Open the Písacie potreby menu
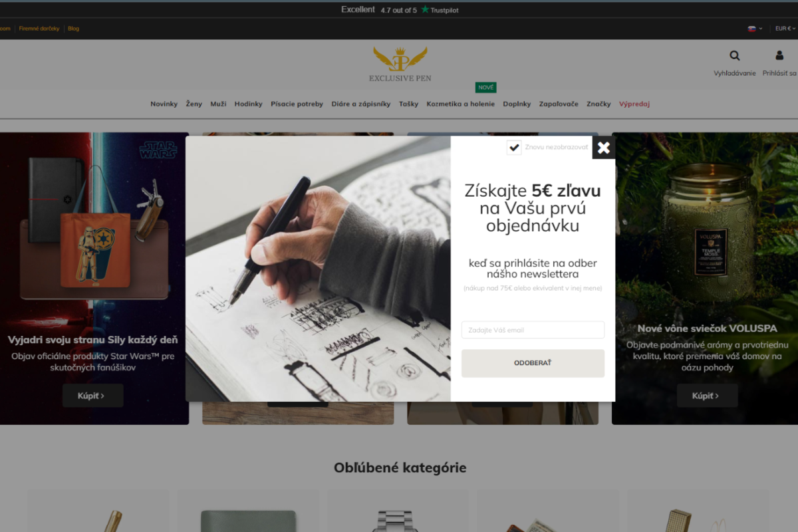This screenshot has width=798, height=532. (x=297, y=104)
